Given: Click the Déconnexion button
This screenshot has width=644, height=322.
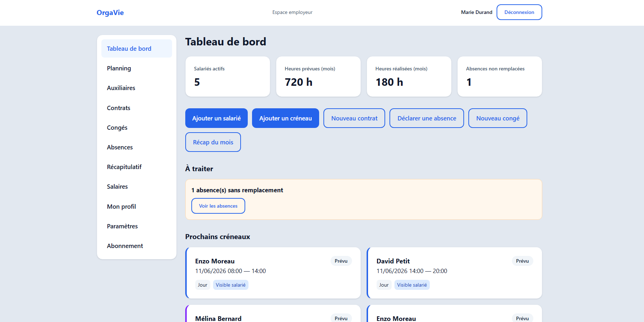Looking at the screenshot, I should (519, 12).
